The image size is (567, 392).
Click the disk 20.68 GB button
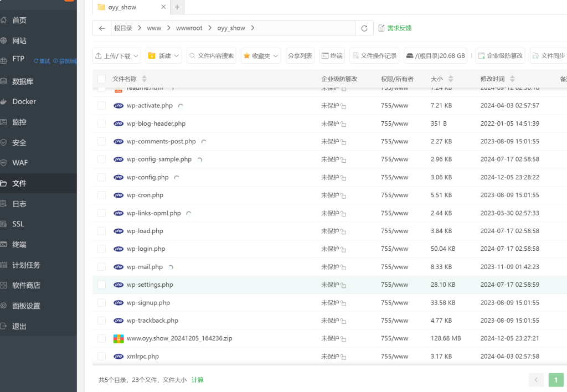click(x=435, y=56)
